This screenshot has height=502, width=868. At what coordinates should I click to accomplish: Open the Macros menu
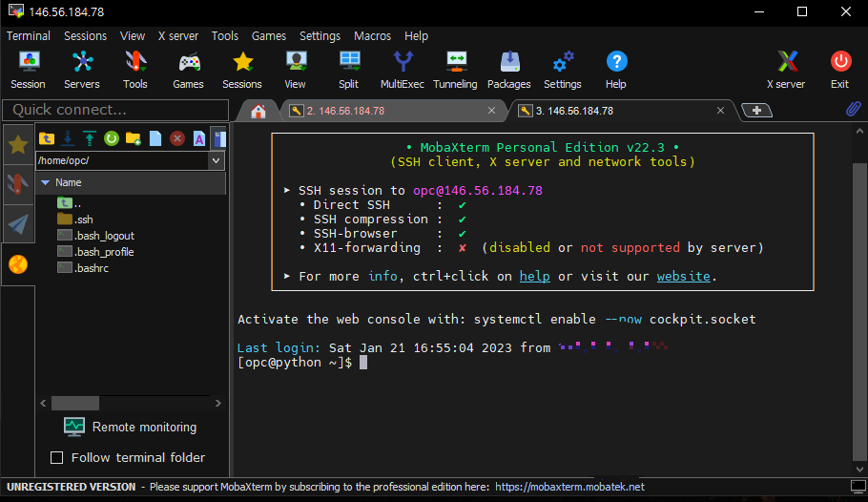coord(373,36)
